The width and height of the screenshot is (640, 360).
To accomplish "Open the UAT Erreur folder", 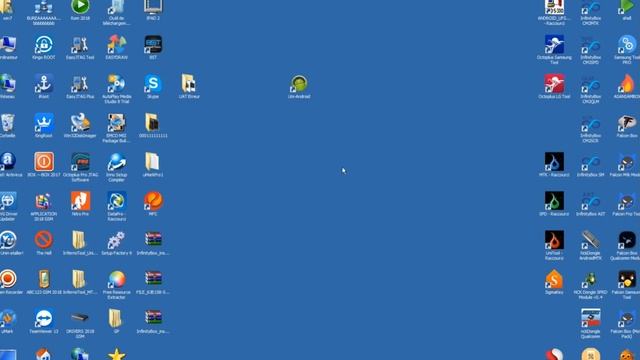I will (x=189, y=84).
